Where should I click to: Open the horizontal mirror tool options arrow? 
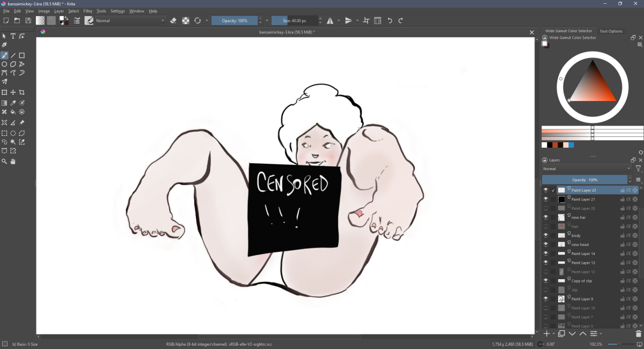tap(339, 21)
